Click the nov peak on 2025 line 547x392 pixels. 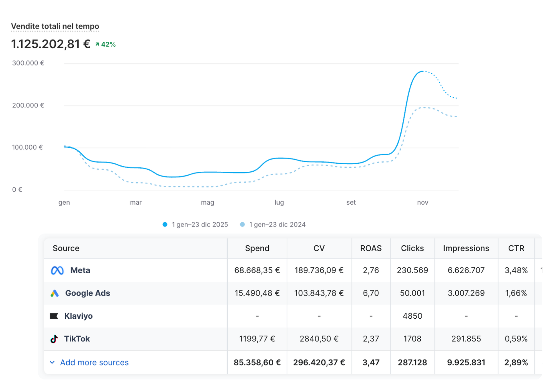(x=422, y=71)
